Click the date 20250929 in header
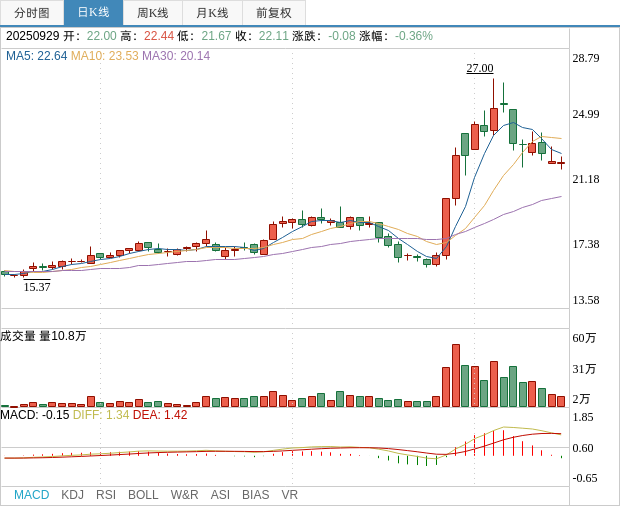The height and width of the screenshot is (506, 620). pyautogui.click(x=32, y=36)
